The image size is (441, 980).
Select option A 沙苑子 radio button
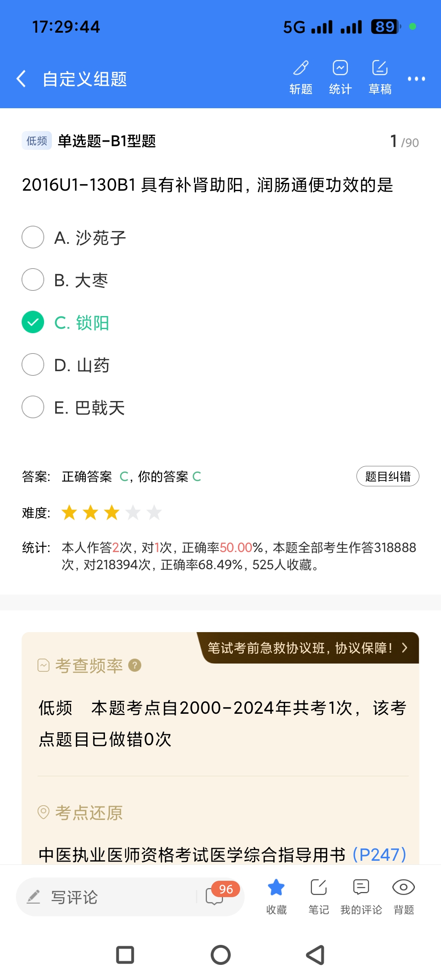click(x=33, y=237)
